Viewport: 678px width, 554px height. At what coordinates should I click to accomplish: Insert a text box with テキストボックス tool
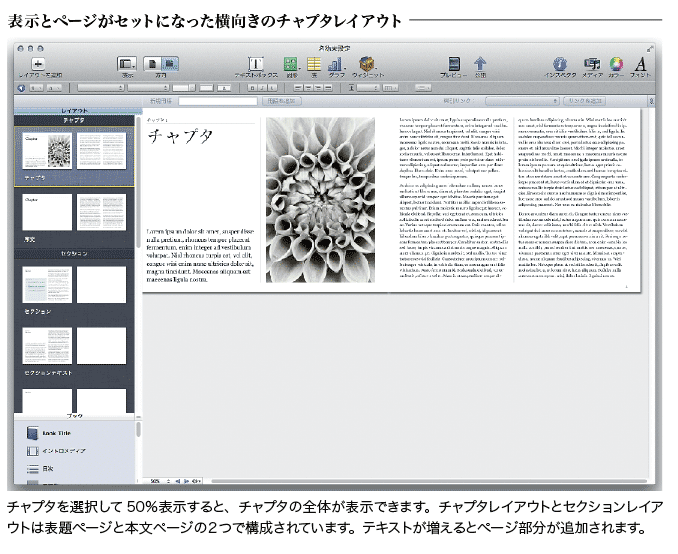click(256, 64)
